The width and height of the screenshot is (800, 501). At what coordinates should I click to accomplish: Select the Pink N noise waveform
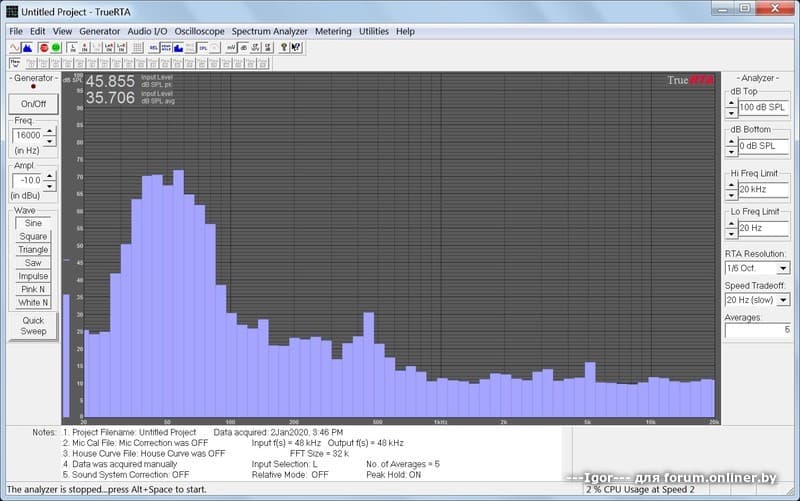(33, 289)
